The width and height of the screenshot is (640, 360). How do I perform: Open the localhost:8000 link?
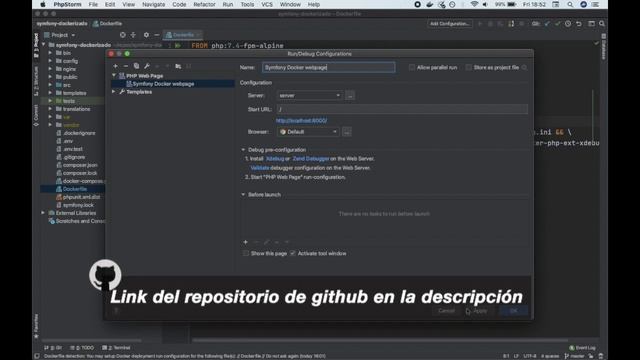point(301,121)
